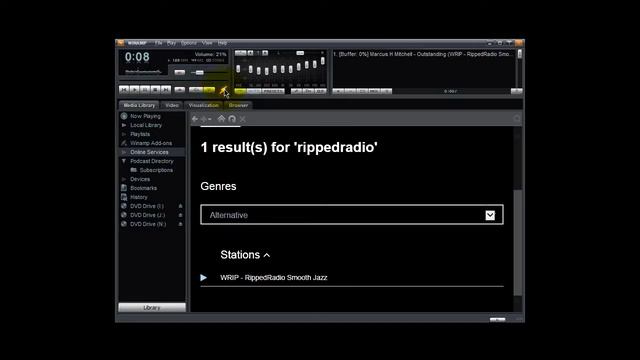Select Now Playing in the sidebar
The height and width of the screenshot is (360, 640).
pos(145,116)
